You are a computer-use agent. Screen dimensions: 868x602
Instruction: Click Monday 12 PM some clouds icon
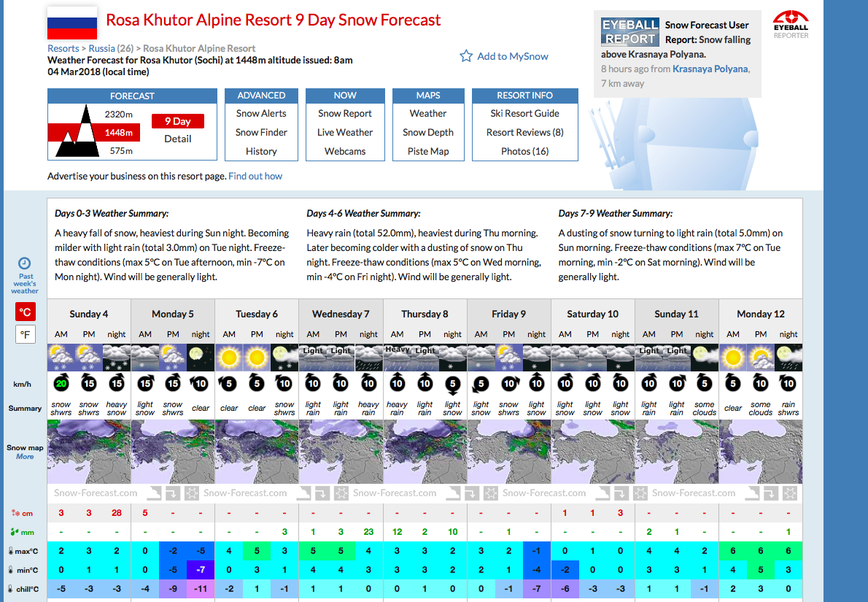tap(761, 358)
